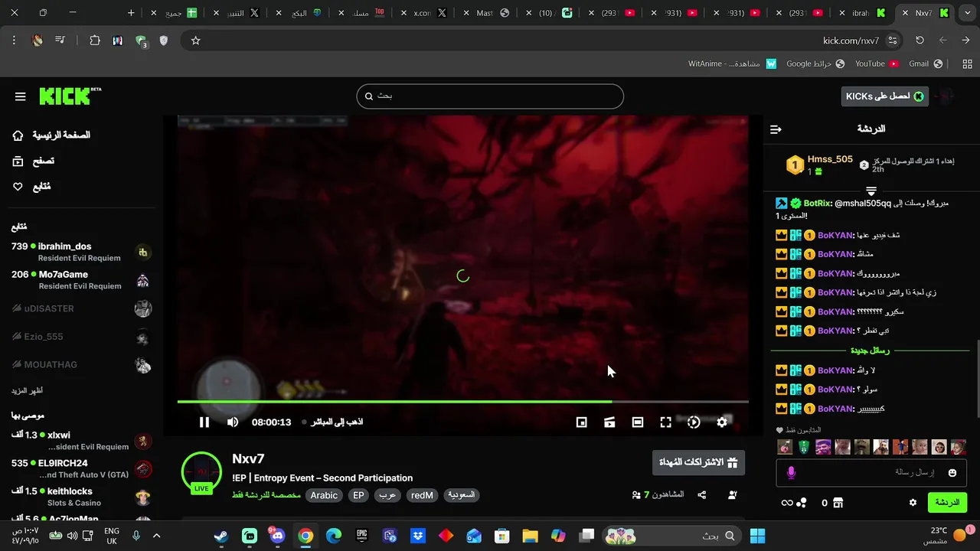Open Chrome three-dot menu
This screenshot has height=551, width=980.
(14, 41)
